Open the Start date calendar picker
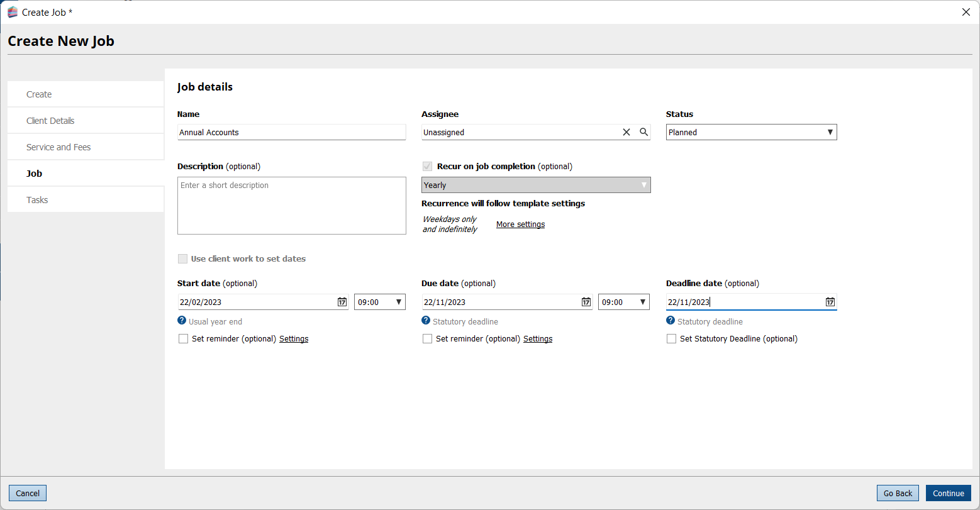 (x=342, y=302)
